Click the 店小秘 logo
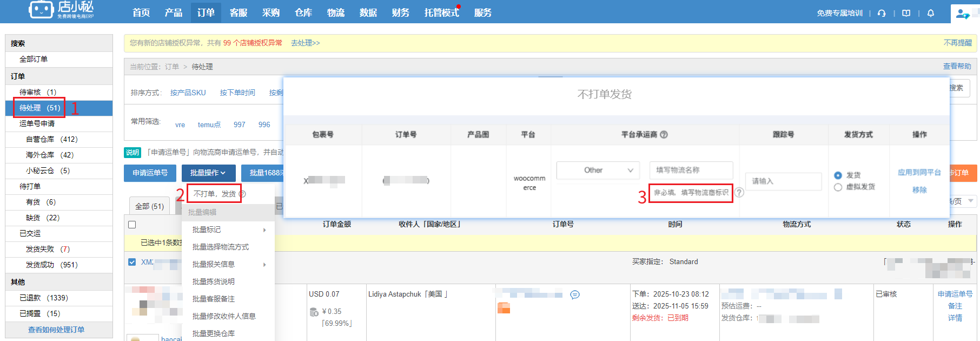 coord(61,10)
